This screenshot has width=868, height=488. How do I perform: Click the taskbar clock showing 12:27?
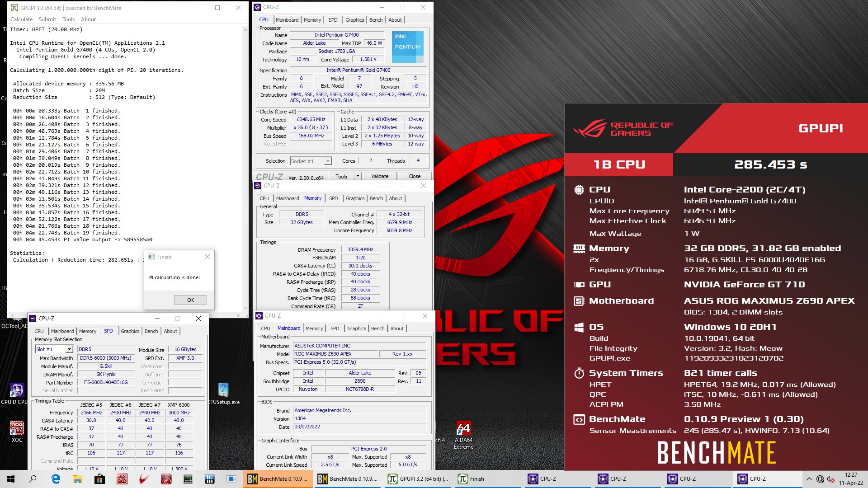[x=851, y=479]
